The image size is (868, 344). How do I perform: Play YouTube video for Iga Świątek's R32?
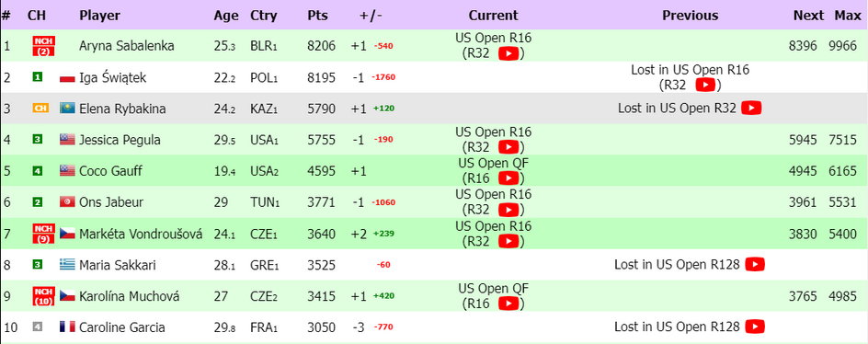(x=705, y=85)
